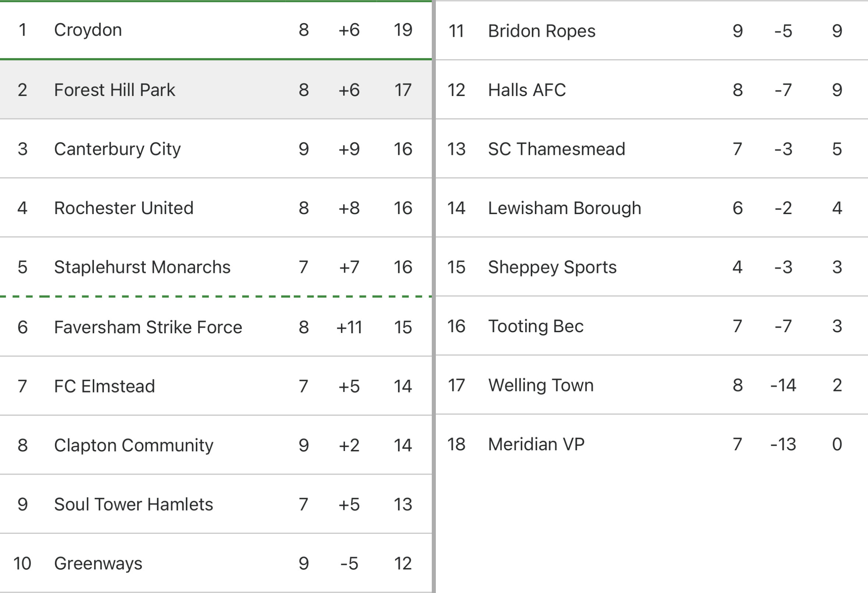Click Rochester United in the table
The height and width of the screenshot is (593, 868).
(x=216, y=207)
